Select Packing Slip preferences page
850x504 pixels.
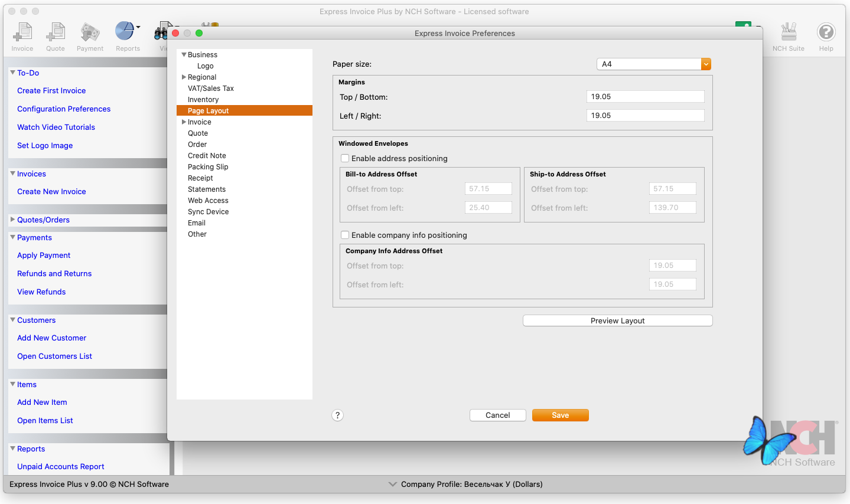point(208,167)
